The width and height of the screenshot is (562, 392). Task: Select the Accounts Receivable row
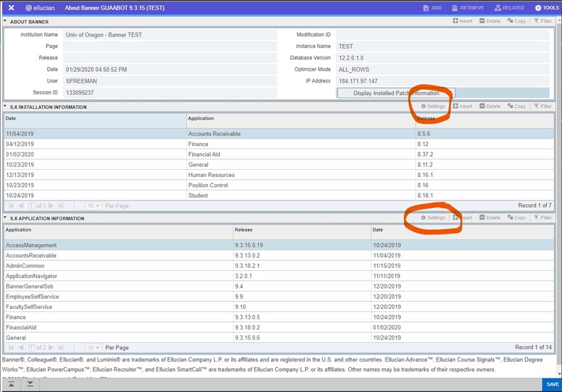click(x=279, y=134)
